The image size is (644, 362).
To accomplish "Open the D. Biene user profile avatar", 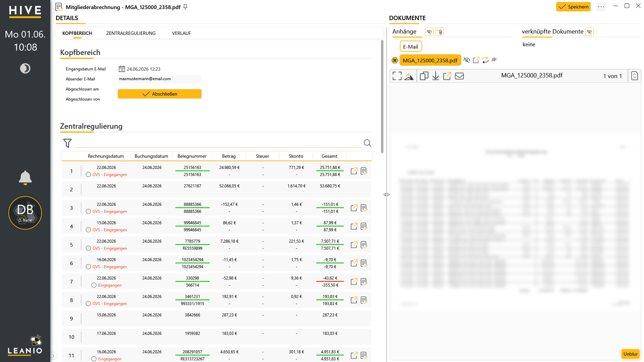I will 25,213.
